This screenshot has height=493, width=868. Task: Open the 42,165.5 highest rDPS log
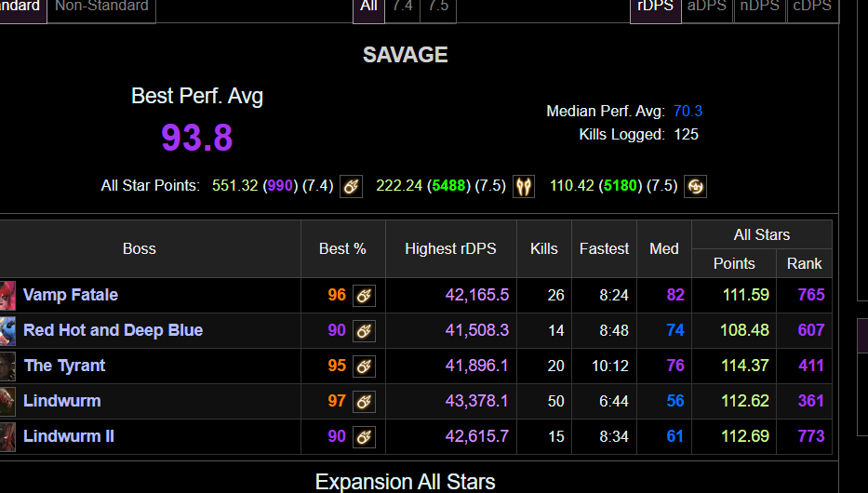[476, 295]
